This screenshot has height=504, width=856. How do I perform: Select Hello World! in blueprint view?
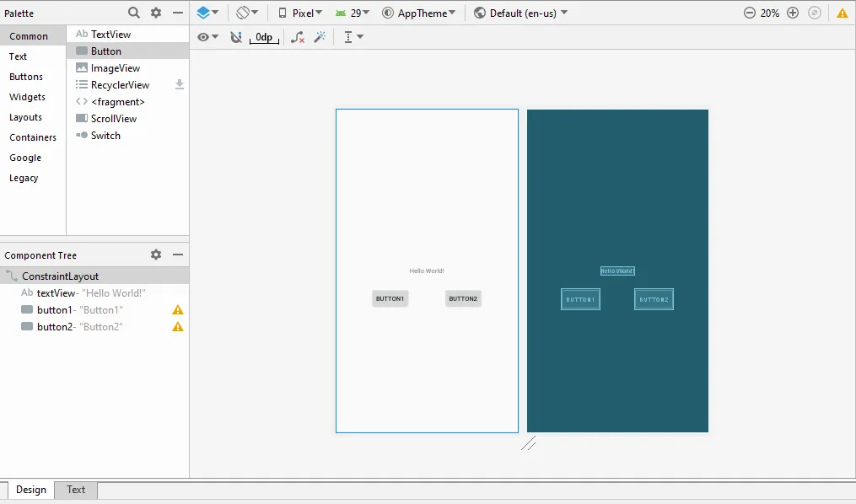(617, 271)
